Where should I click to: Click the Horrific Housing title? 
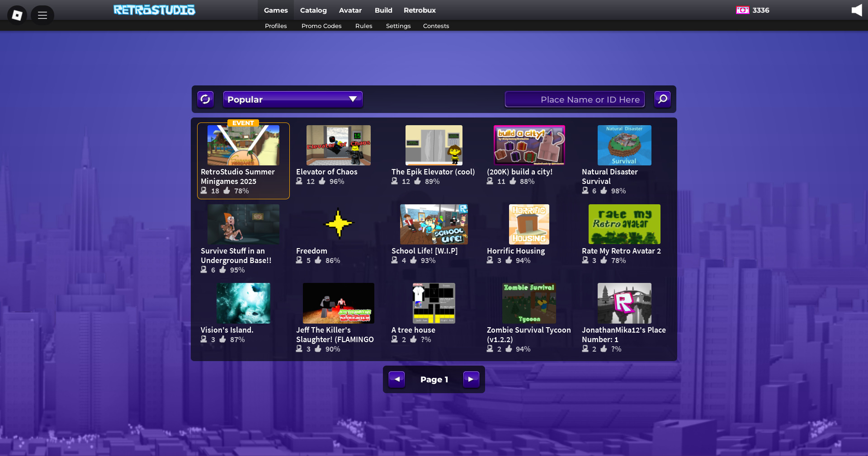coord(516,251)
